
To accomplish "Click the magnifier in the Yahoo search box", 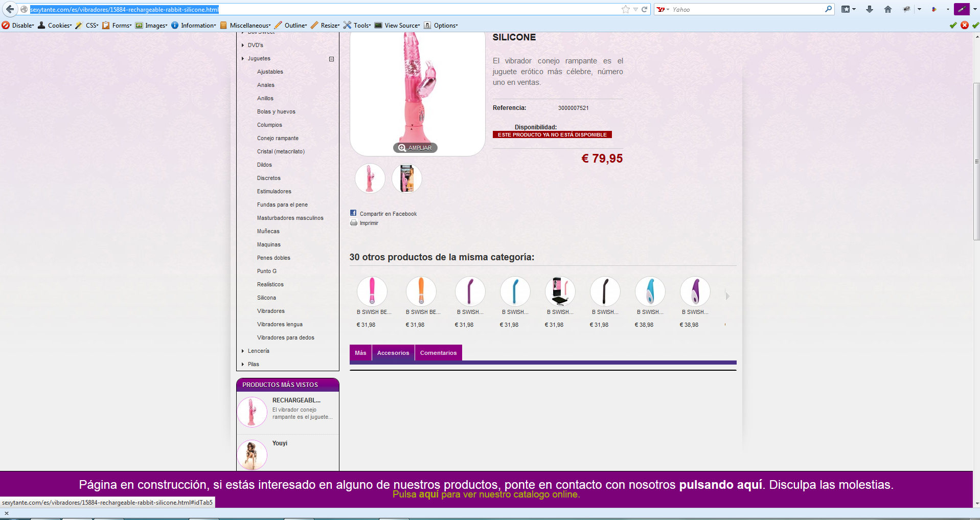I will (828, 9).
